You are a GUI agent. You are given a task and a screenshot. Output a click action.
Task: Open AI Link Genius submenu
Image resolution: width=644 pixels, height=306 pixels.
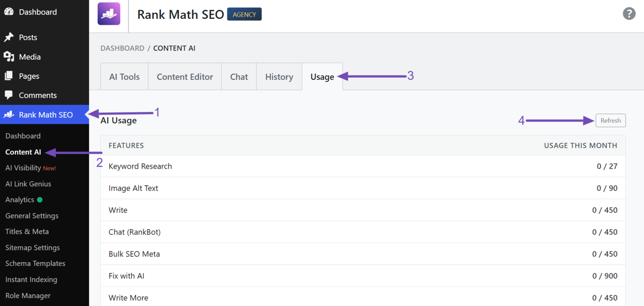(x=28, y=184)
